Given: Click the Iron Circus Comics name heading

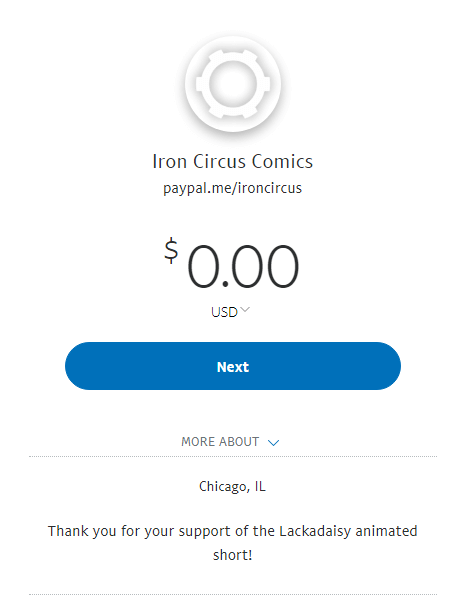Looking at the screenshot, I should [232, 161].
